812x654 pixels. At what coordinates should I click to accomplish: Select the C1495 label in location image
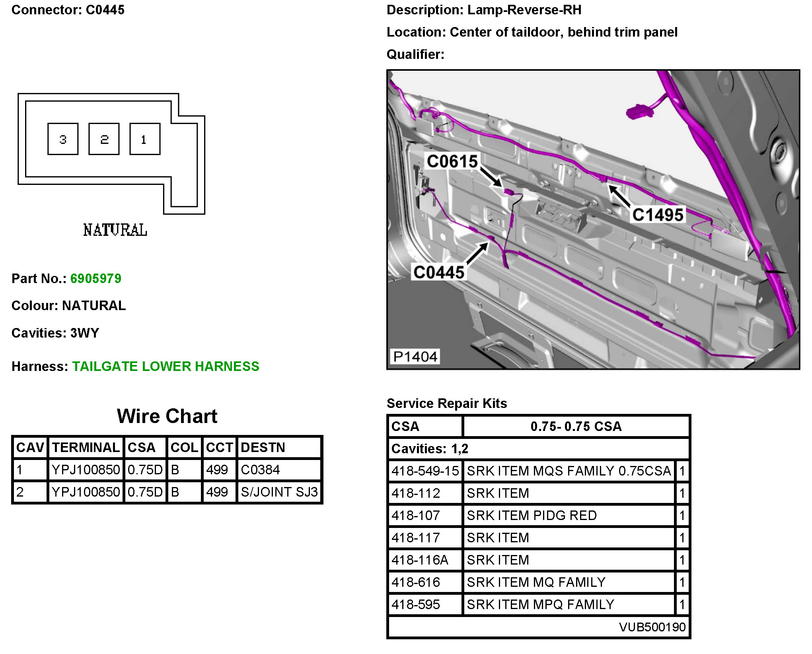pyautogui.click(x=658, y=215)
